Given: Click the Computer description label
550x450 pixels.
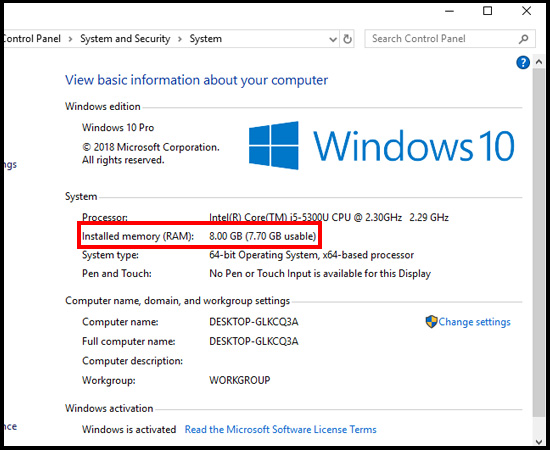Looking at the screenshot, I should pos(132,361).
